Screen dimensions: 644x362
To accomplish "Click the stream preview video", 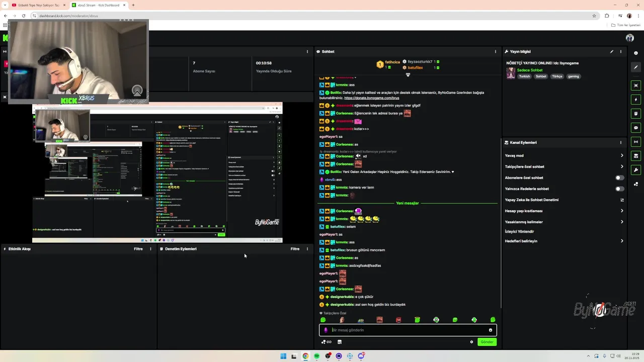I will 157,172.
